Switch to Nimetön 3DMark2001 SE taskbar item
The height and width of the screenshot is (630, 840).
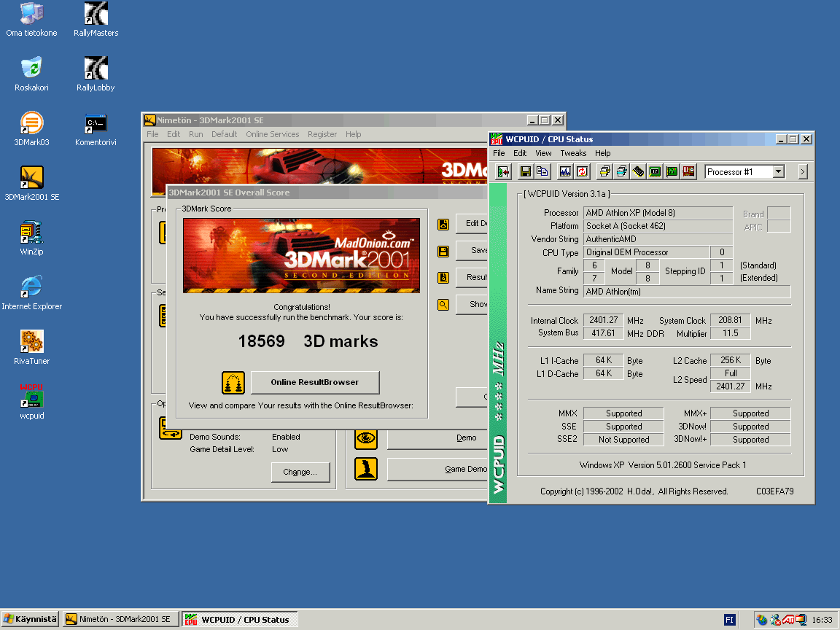pos(120,619)
